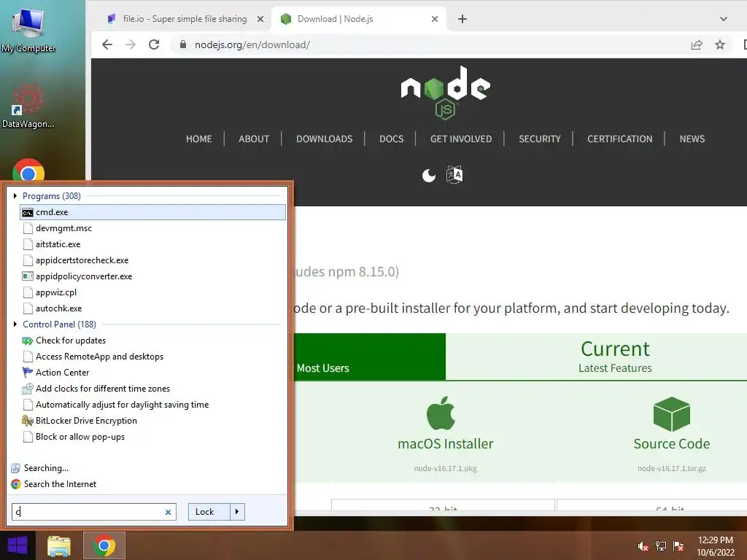Open the appidpolicyconverter.exe result
747x560 pixels.
(x=84, y=276)
